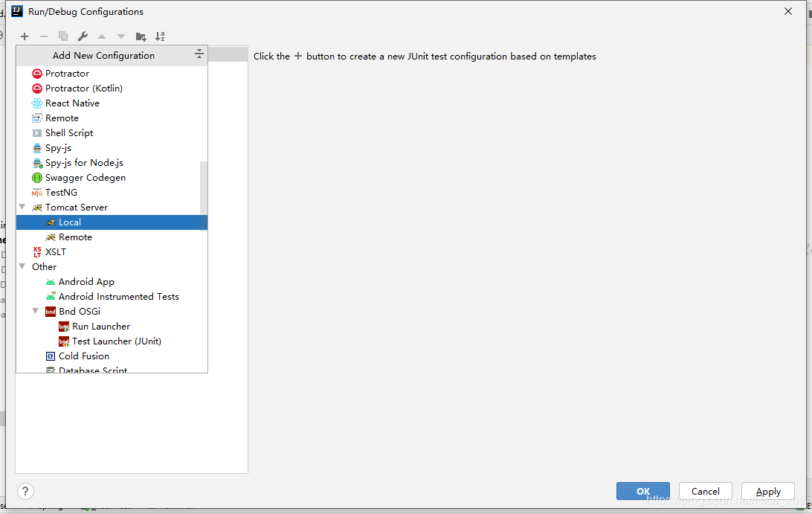This screenshot has height=514, width=812.
Task: Click the help question mark button
Action: [25, 491]
